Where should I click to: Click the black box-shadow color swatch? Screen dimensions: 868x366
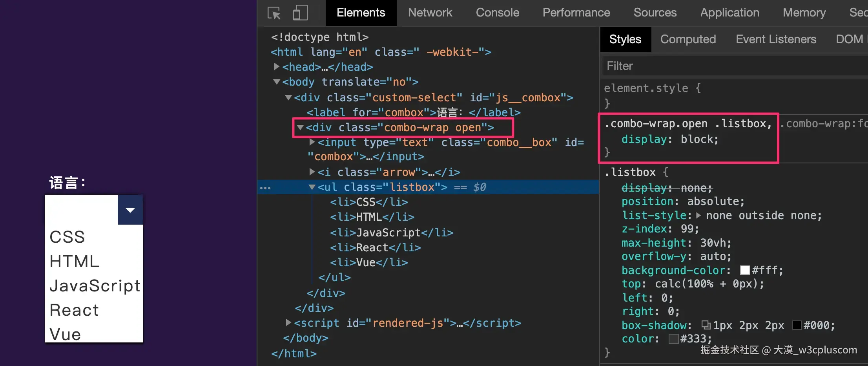797,325
